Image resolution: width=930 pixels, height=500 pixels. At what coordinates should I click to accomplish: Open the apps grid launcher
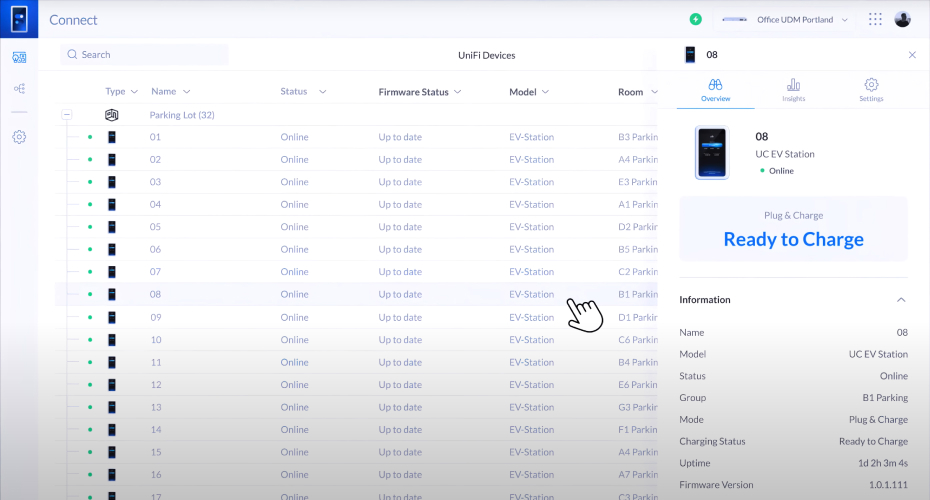875,20
